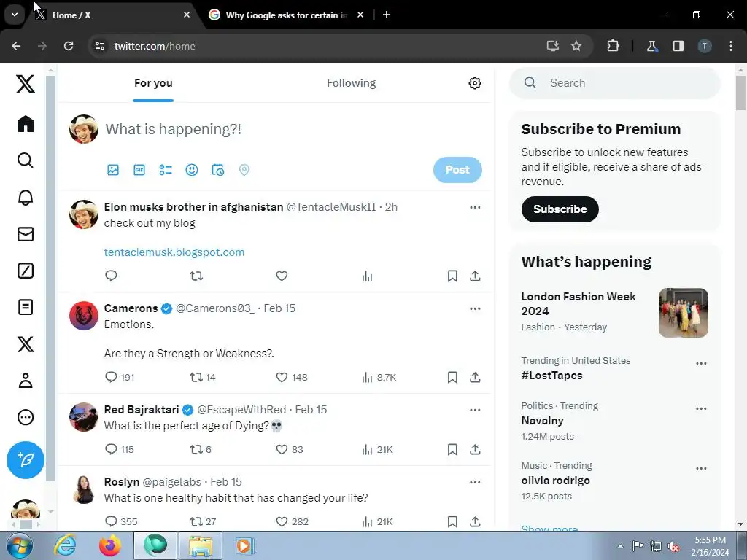Image resolution: width=747 pixels, height=560 pixels.
Task: Click Subscribe button in Premium card
Action: (560, 209)
